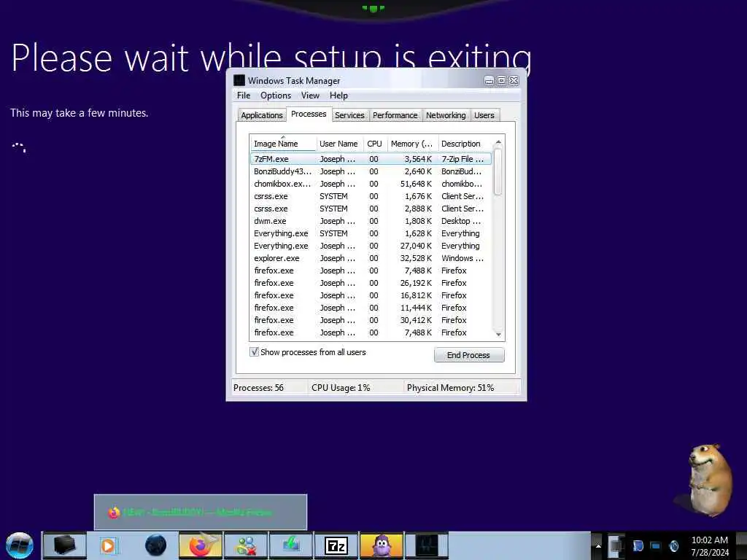Image resolution: width=747 pixels, height=560 pixels.
Task: Minimize the Windows Task Manager window
Action: coord(489,81)
